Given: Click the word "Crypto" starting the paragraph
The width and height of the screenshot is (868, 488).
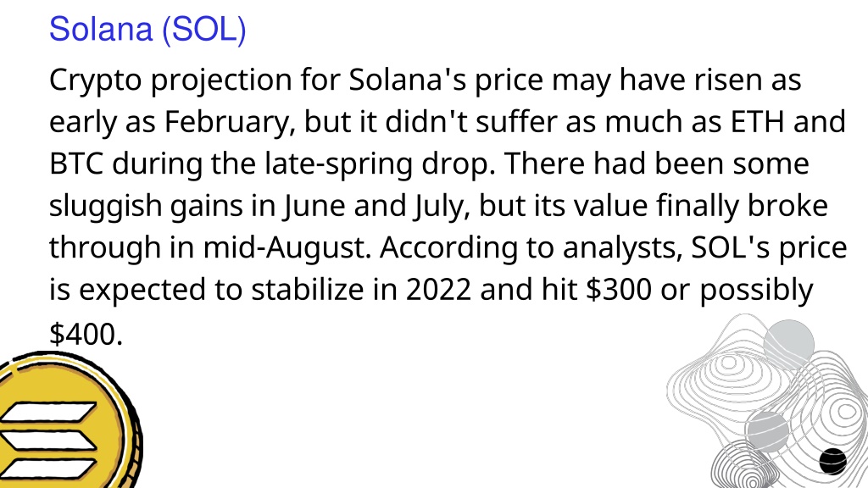Looking at the screenshot, I should 95,80.
